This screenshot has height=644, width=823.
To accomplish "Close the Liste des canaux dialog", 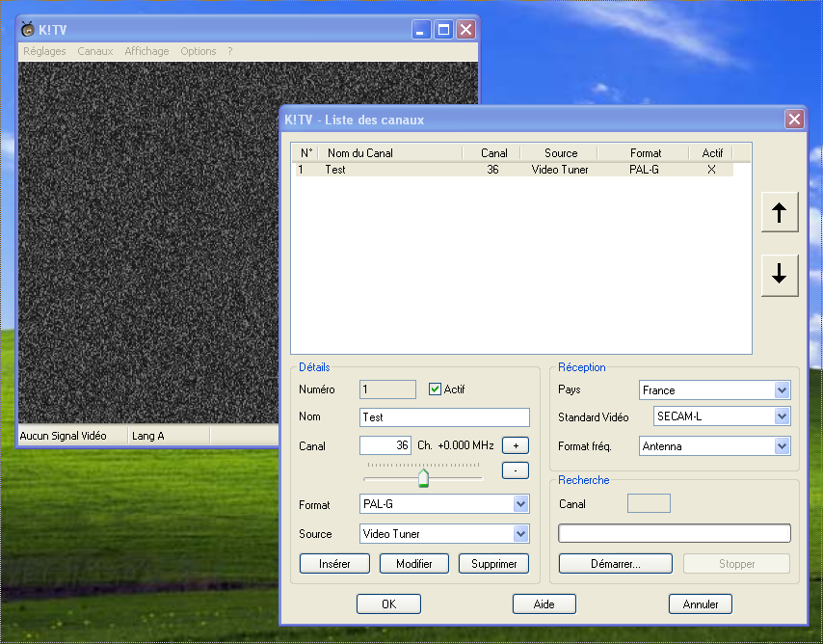I will [x=794, y=120].
